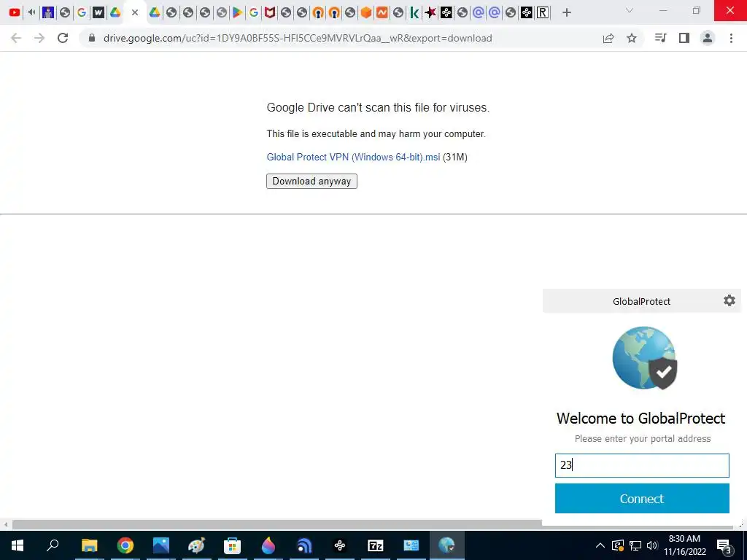Toggle the Chrome side panel
Viewport: 747px width, 560px height.
pos(684,38)
